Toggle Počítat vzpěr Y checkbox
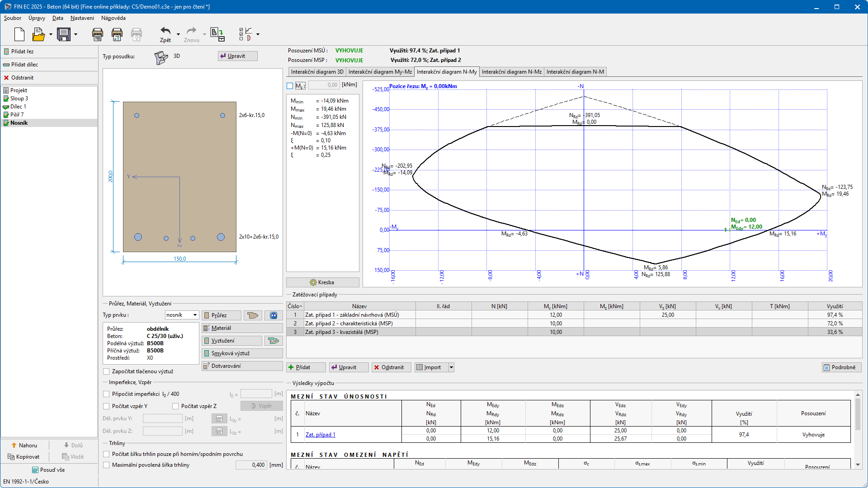Viewport: 868px width, 488px height. pyautogui.click(x=107, y=406)
